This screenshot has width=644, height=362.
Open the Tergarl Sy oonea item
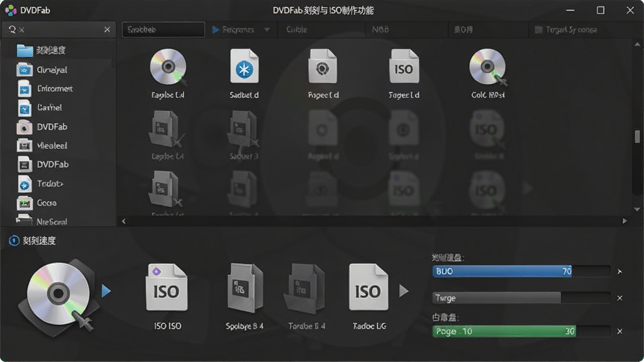point(566,30)
